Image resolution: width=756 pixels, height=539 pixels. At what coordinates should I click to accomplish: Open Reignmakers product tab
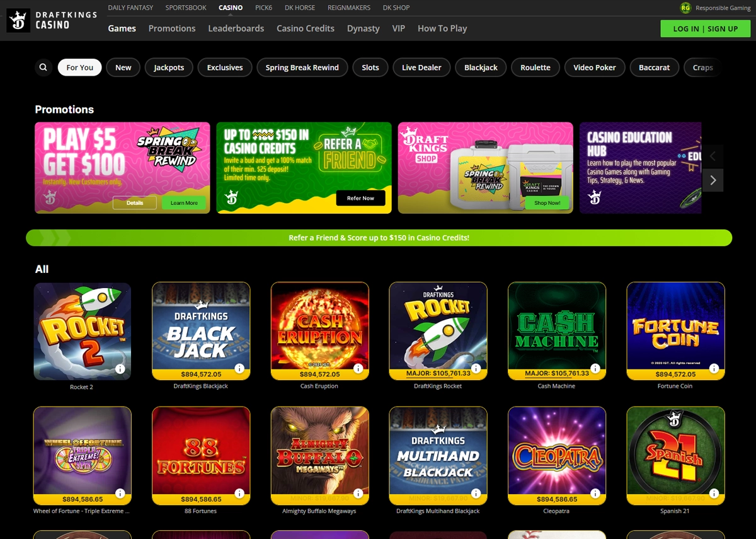coord(349,8)
